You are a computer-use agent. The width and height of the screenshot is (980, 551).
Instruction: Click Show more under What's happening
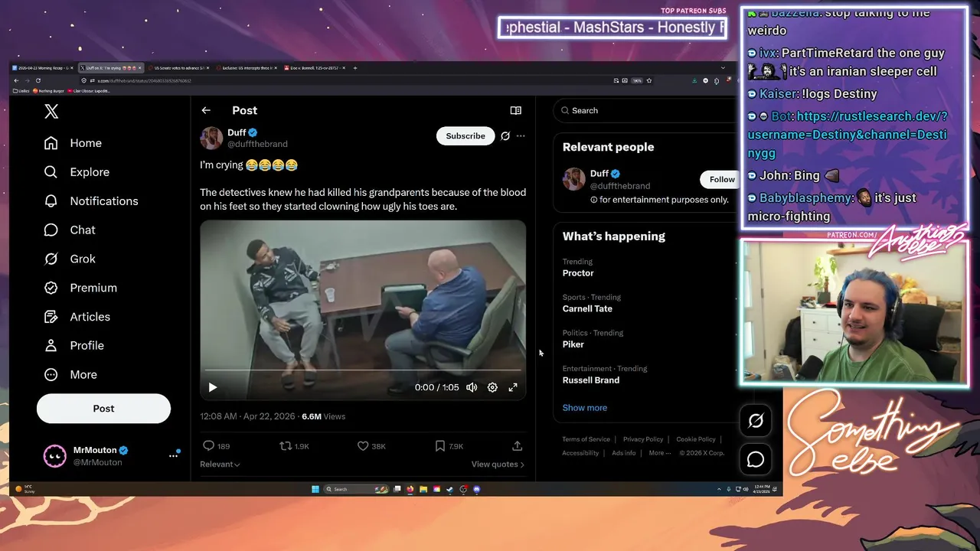coord(585,408)
